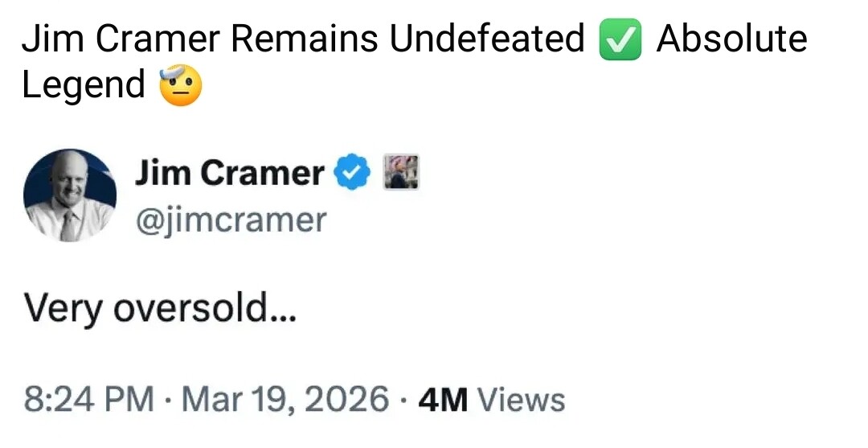
Task: Open Jim Cramer's profile picture
Action: pos(70,195)
